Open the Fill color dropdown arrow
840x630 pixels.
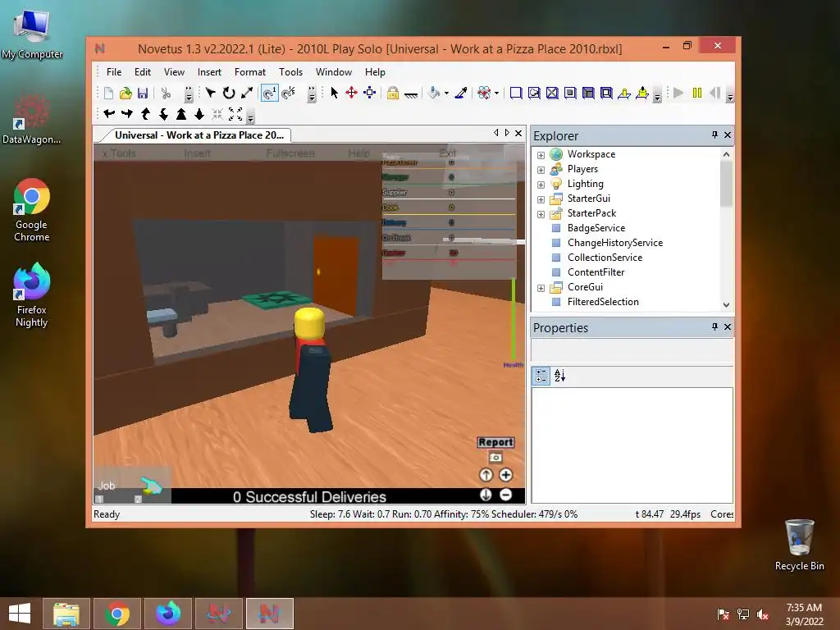point(446,94)
